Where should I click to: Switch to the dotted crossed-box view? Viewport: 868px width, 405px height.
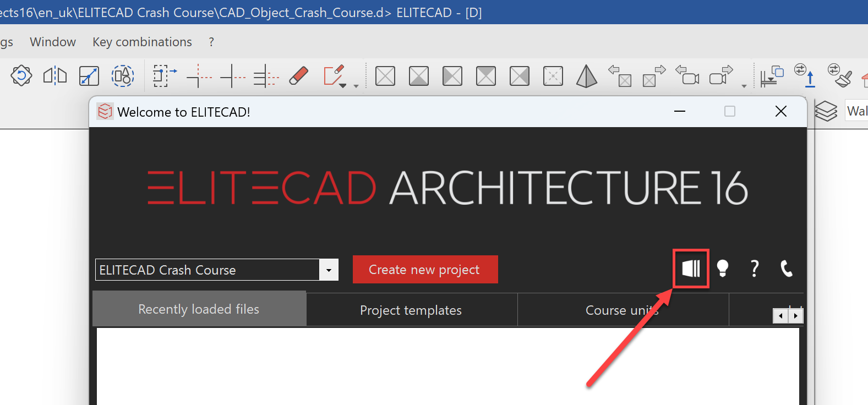[553, 76]
